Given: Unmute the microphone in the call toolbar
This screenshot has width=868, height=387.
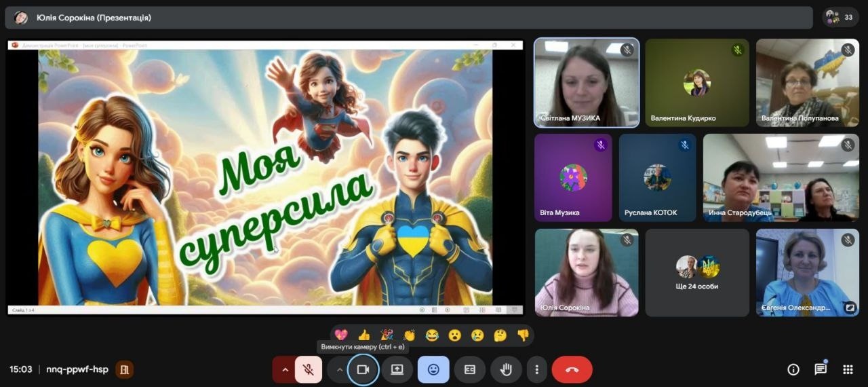Looking at the screenshot, I should coord(308,369).
